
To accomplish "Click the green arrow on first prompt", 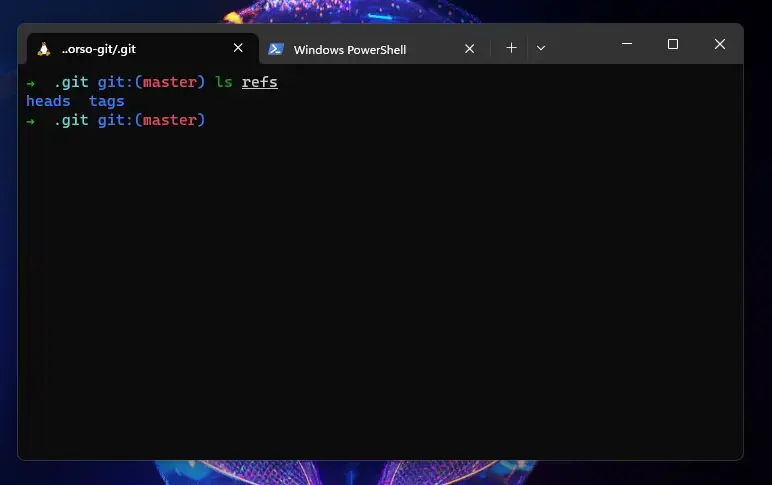I will click(31, 83).
